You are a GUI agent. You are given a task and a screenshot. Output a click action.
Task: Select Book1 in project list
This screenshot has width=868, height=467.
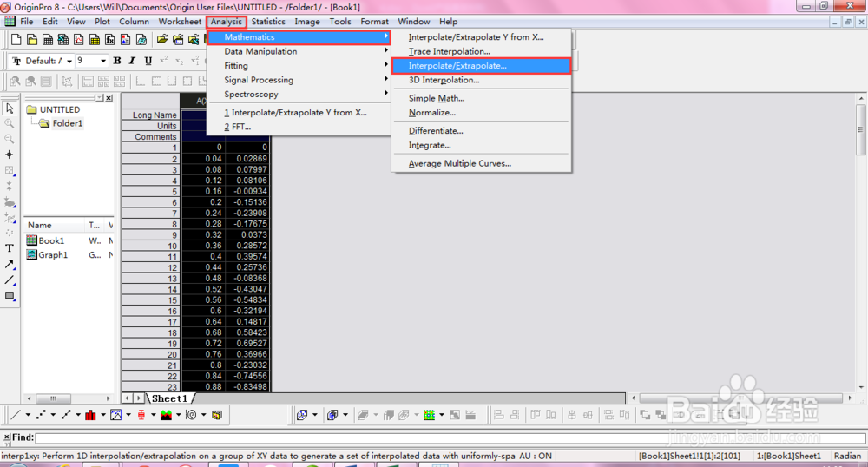tap(46, 240)
